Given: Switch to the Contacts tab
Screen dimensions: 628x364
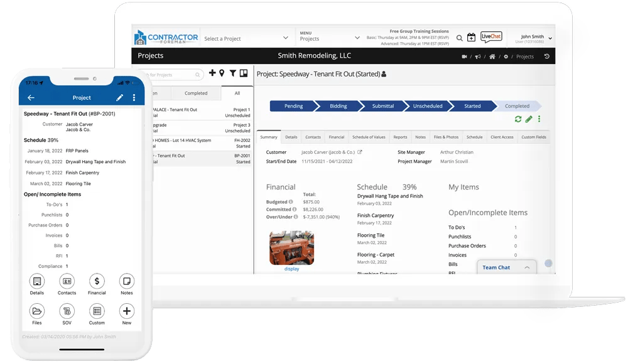Looking at the screenshot, I should pos(313,137).
